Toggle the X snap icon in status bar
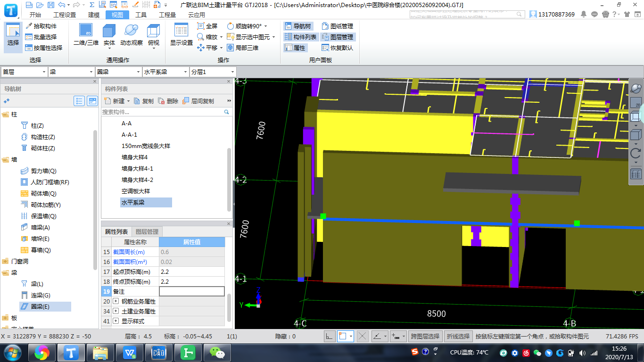644x362 pixels. [x=362, y=336]
